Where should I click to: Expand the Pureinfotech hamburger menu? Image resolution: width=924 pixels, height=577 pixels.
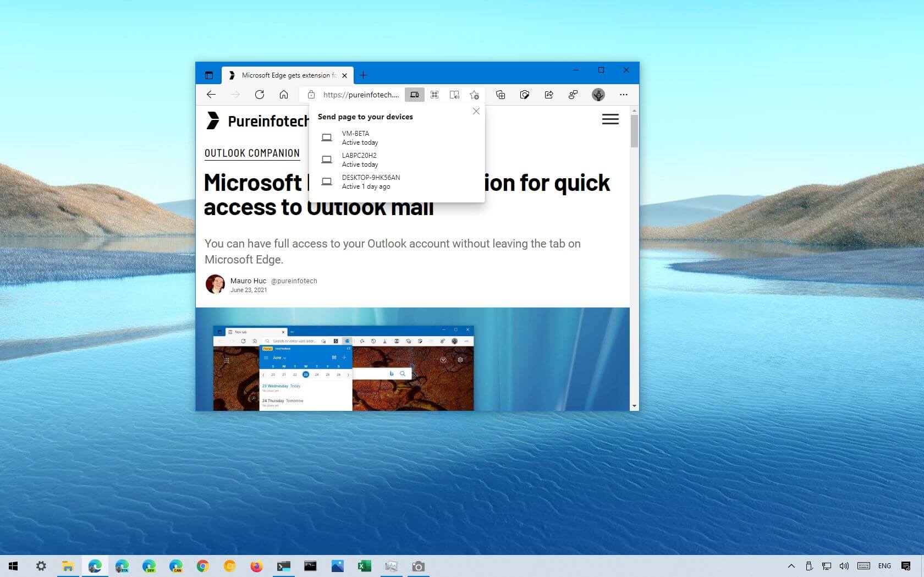tap(610, 119)
